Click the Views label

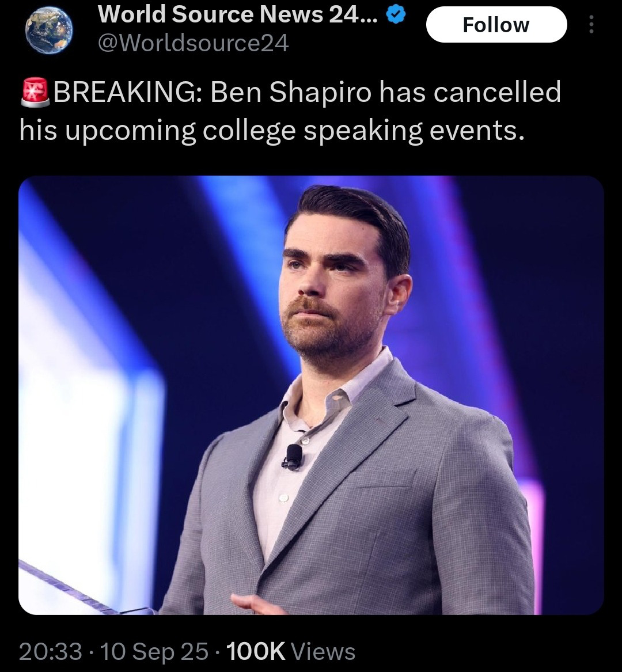click(x=324, y=651)
